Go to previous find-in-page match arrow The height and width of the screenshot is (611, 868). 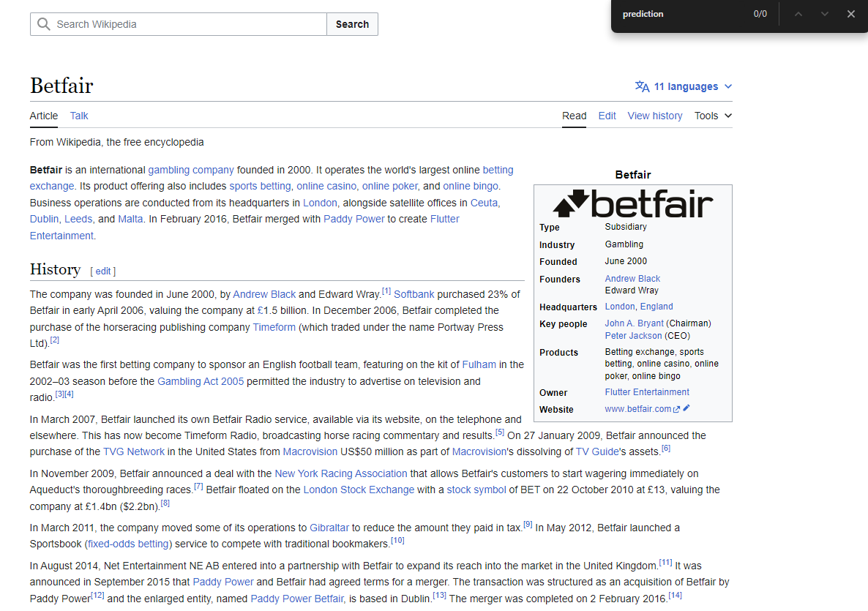[x=798, y=14]
